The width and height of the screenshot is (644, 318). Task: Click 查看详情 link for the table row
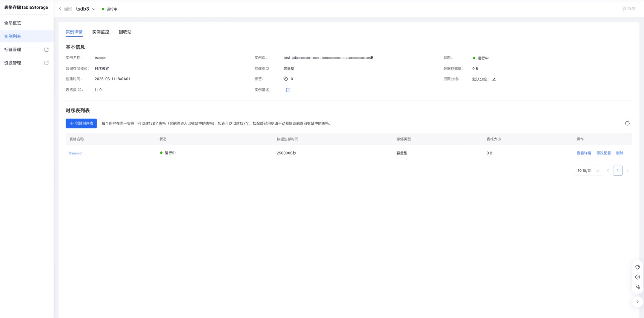(584, 153)
